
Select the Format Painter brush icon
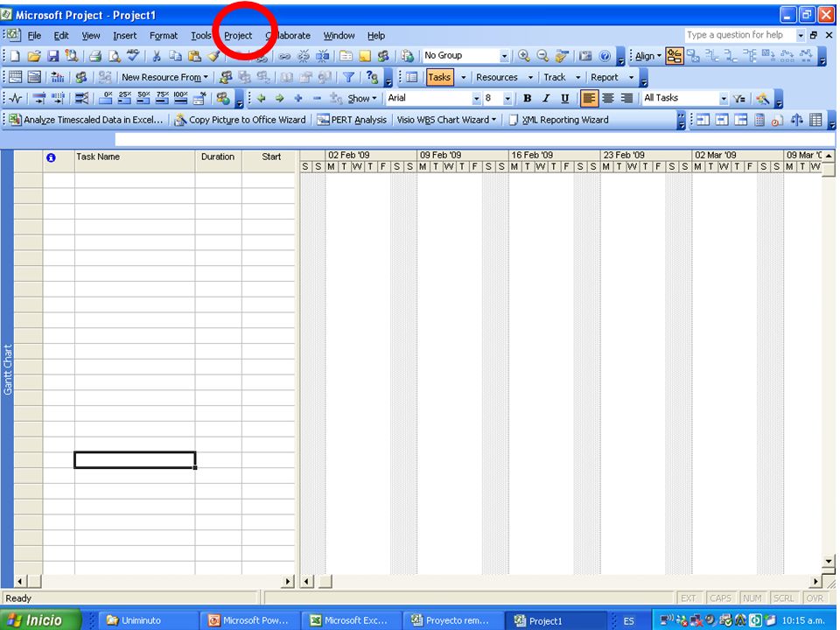pyautogui.click(x=213, y=56)
